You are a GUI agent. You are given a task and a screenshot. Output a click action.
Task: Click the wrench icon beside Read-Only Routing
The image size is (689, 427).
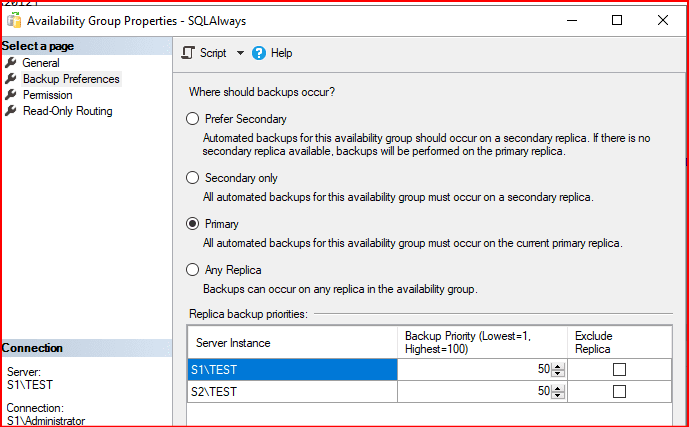coord(11,111)
